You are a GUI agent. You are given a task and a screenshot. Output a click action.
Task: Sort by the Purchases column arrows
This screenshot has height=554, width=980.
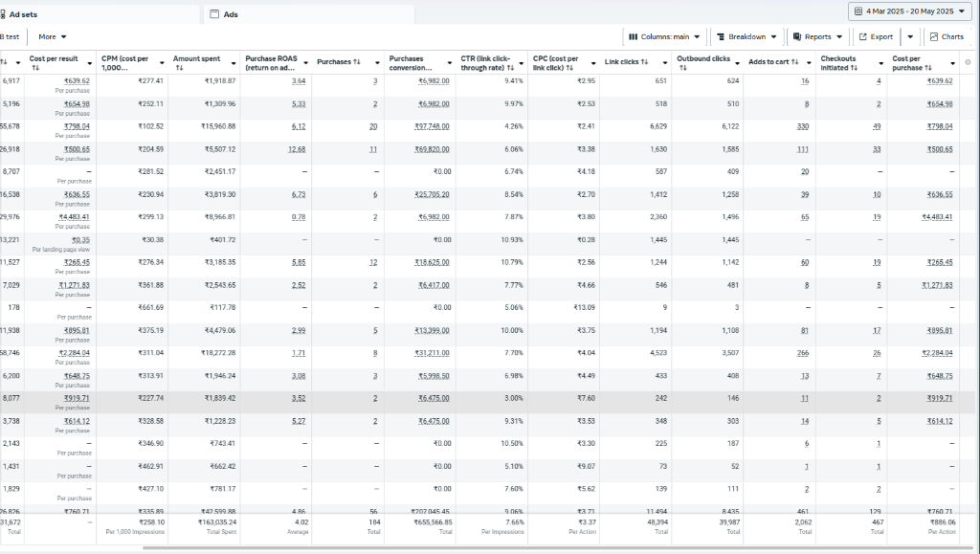tap(356, 62)
